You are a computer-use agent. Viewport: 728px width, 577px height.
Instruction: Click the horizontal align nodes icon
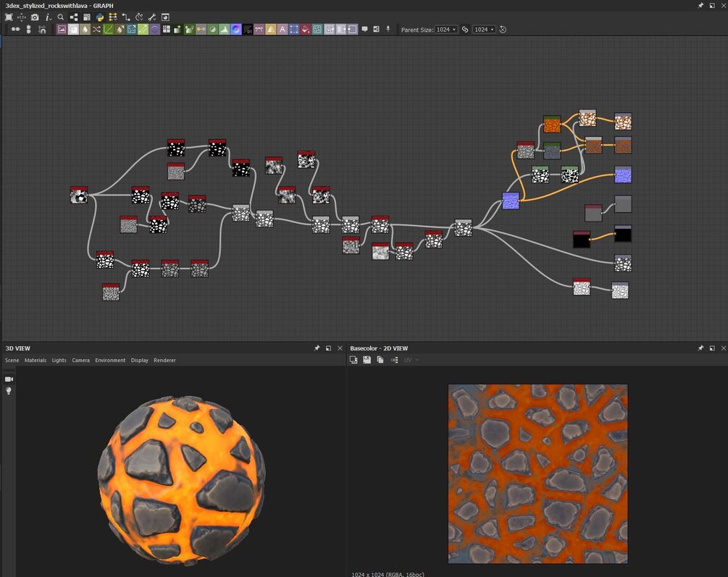[x=16, y=29]
